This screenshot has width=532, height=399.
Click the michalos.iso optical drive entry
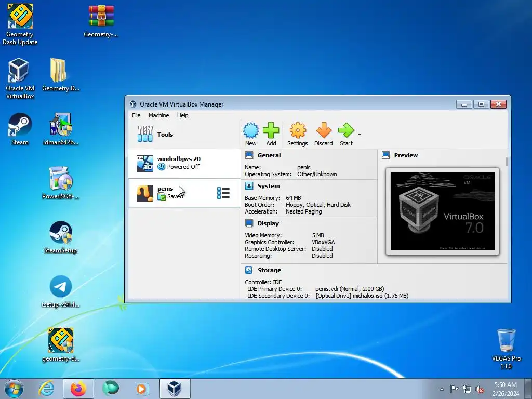pyautogui.click(x=362, y=296)
